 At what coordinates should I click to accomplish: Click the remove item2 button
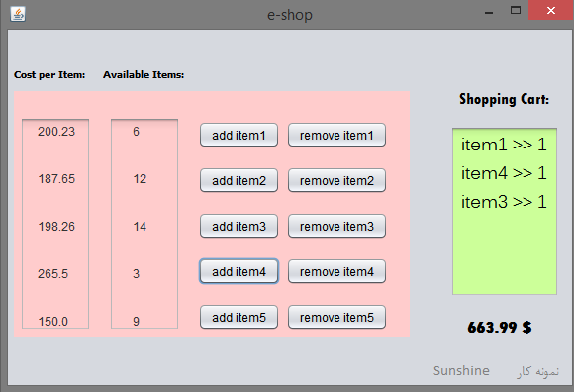tap(336, 180)
